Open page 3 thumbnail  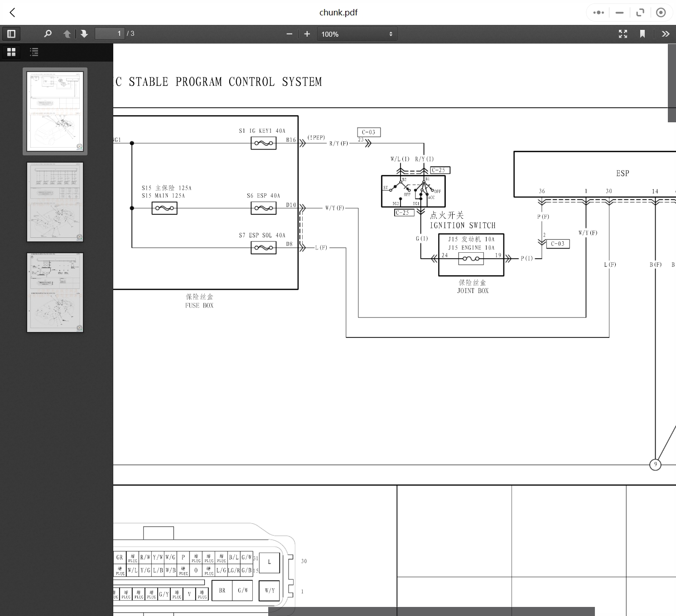55,293
